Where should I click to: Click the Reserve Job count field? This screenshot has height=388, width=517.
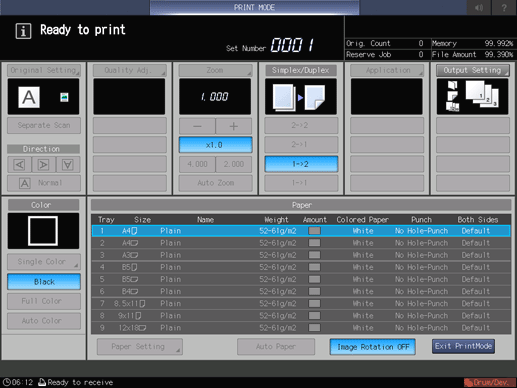(x=385, y=55)
